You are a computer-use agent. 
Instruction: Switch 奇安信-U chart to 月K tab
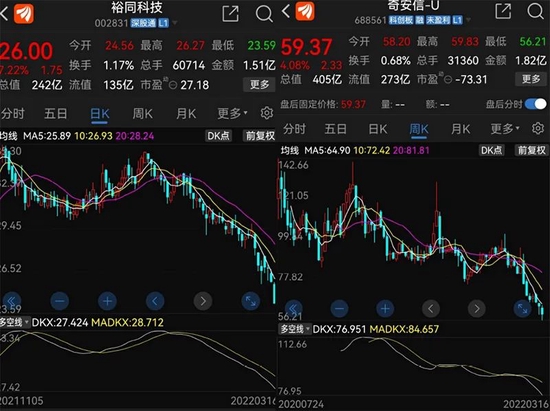click(460, 129)
